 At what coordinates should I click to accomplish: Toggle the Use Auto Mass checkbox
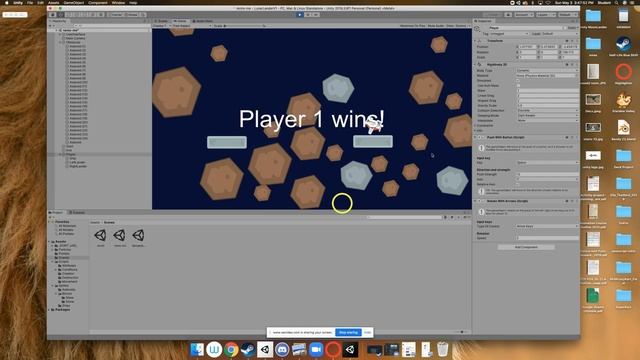[x=518, y=86]
